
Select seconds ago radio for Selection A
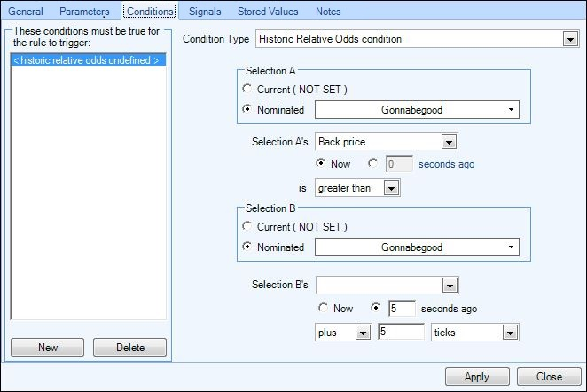[373, 163]
